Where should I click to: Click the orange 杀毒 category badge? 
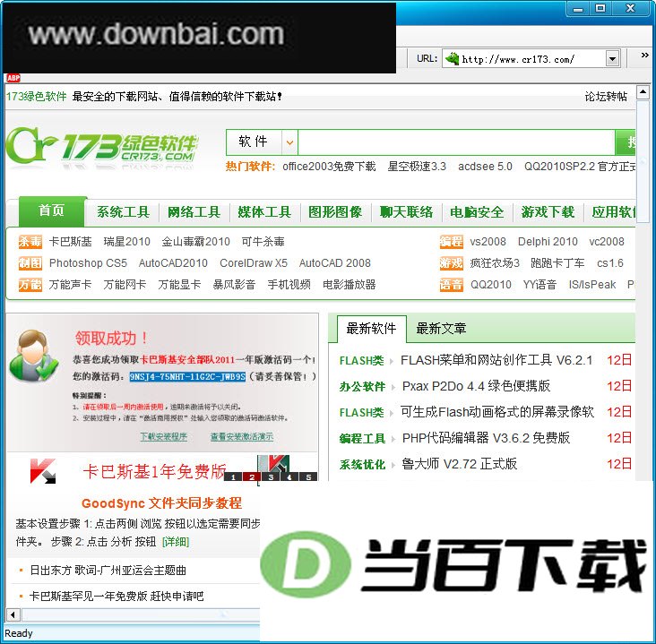tap(30, 242)
